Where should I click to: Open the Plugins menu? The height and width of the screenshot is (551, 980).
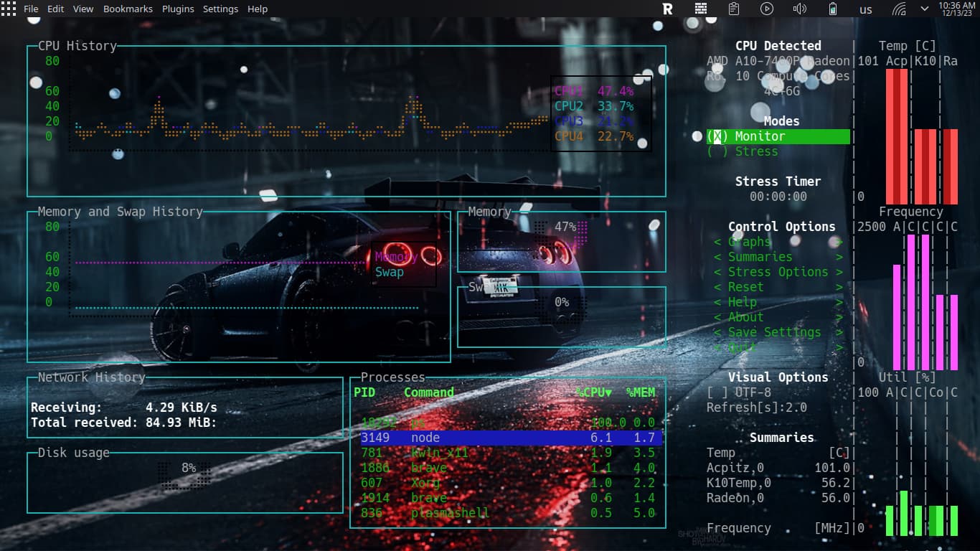[x=178, y=9]
